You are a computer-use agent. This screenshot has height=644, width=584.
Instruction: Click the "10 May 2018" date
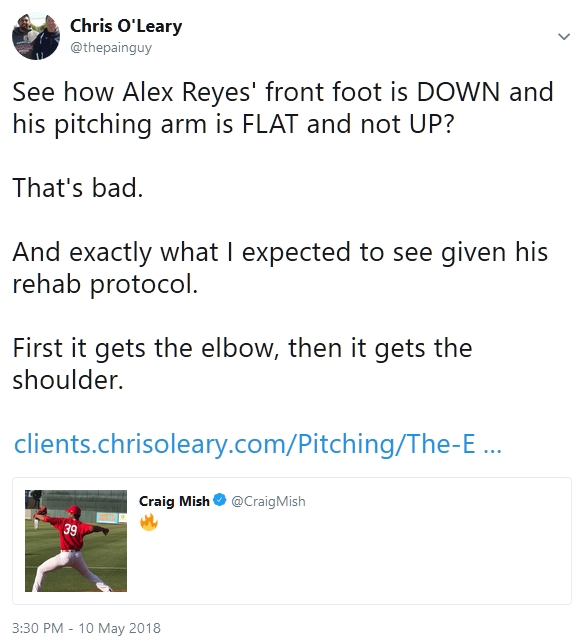[120, 628]
